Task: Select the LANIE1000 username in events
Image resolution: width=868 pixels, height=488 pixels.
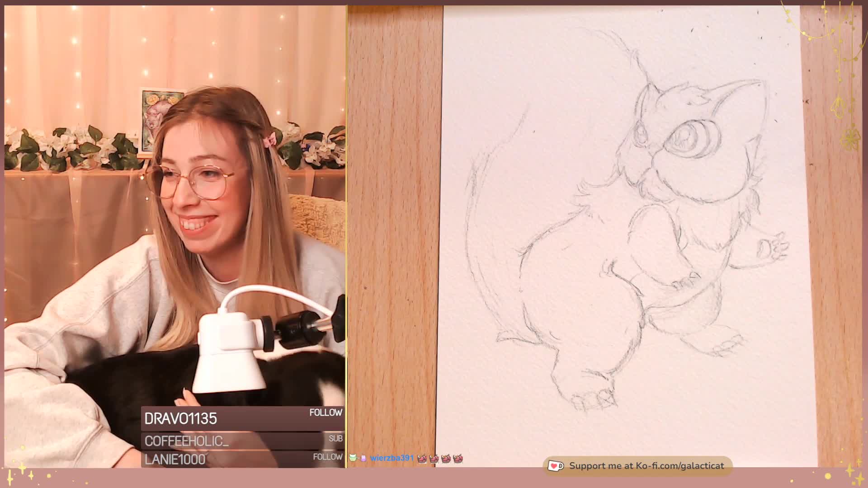Action: [175, 460]
